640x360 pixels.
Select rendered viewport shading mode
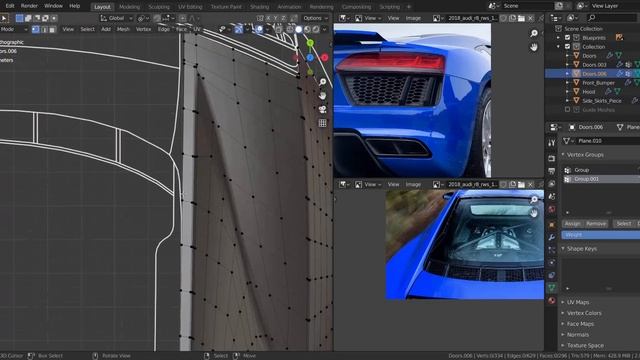click(316, 29)
